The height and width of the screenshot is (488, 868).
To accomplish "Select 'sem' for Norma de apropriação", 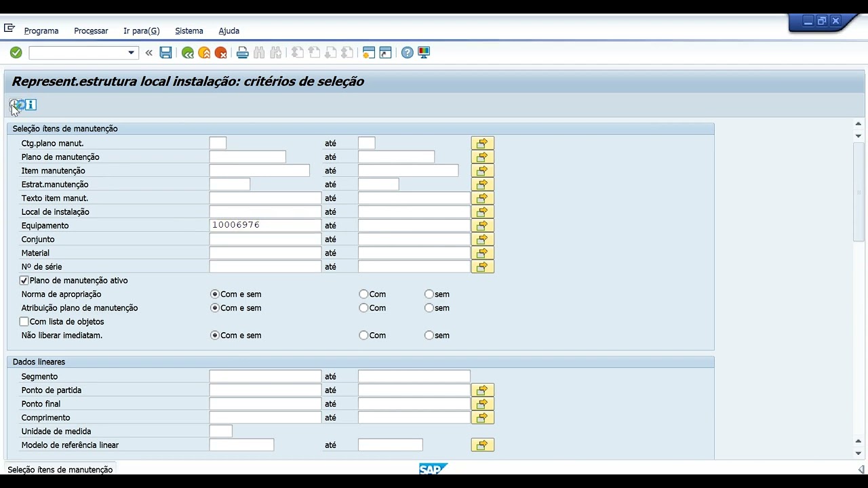I will 429,294.
